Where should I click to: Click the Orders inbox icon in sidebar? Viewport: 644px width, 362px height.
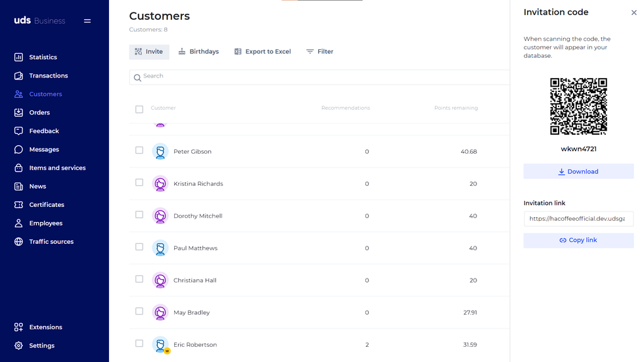tap(18, 112)
